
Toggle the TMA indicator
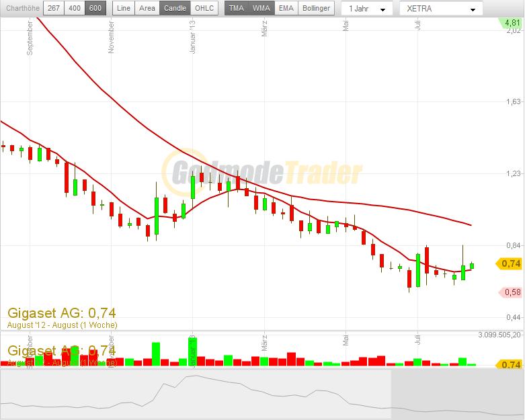pyautogui.click(x=237, y=8)
